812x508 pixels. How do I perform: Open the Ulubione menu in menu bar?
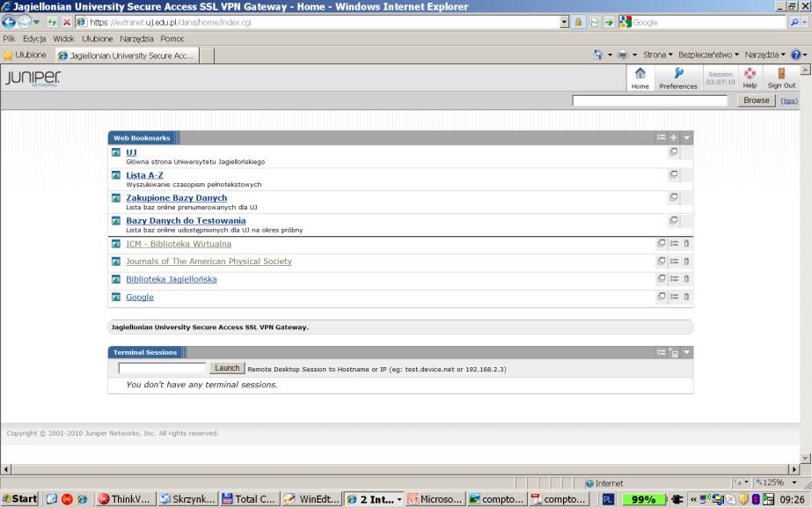[98, 39]
